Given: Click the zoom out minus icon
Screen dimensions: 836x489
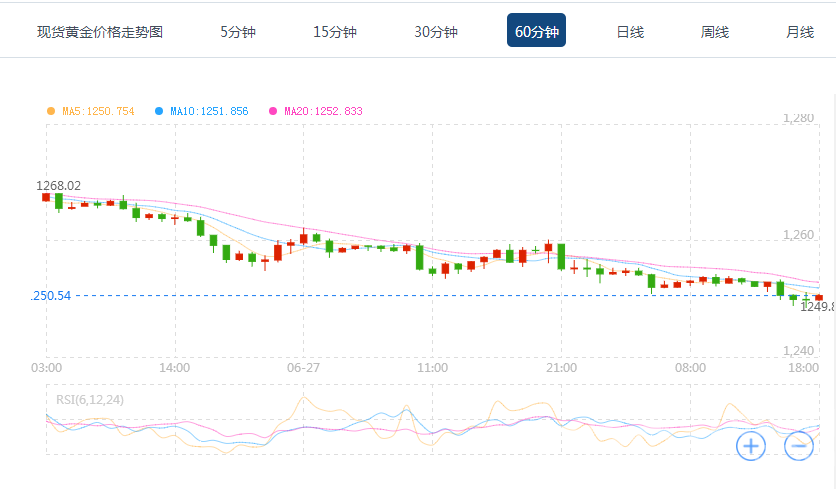Looking at the screenshot, I should tap(798, 445).
